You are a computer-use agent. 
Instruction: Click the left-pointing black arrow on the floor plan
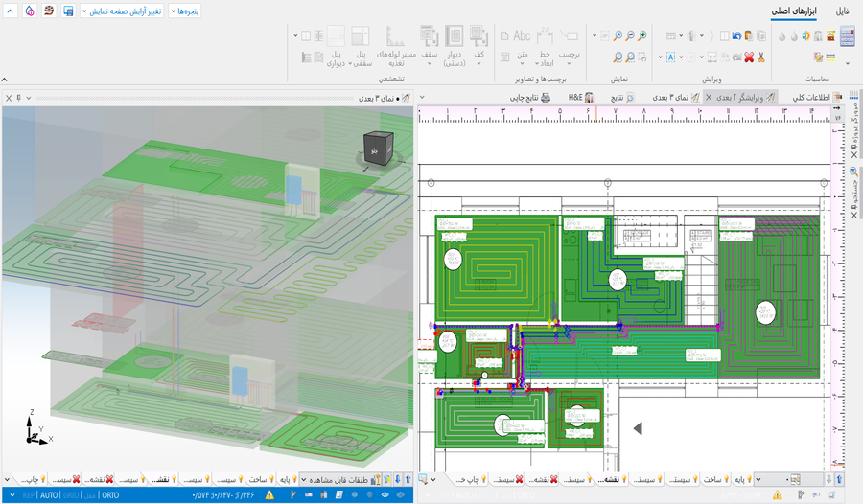(x=637, y=427)
